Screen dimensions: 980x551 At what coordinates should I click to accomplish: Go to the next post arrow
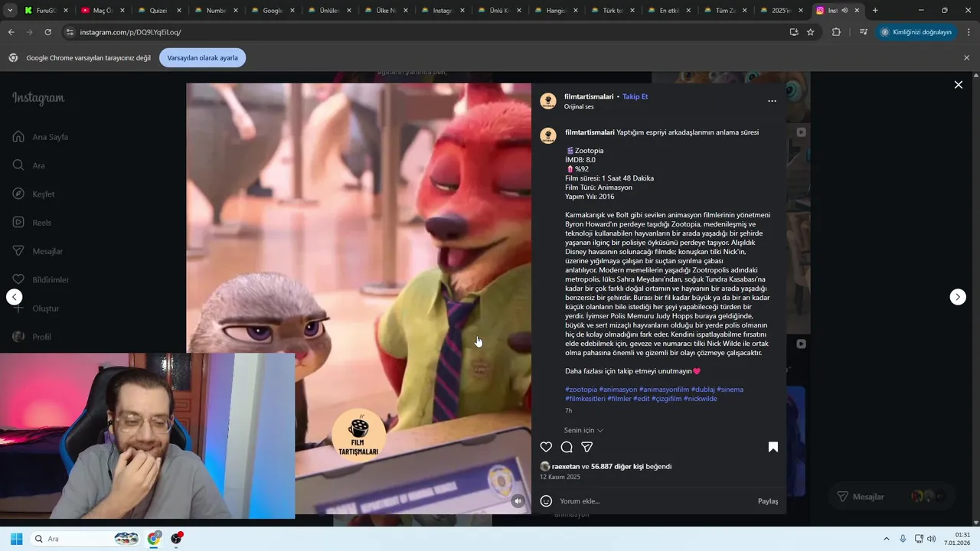tap(958, 297)
